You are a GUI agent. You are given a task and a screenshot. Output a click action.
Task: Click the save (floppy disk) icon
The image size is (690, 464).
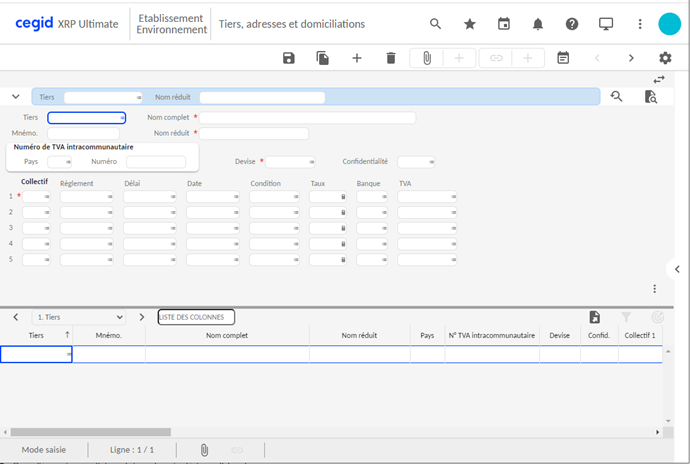[x=289, y=58]
